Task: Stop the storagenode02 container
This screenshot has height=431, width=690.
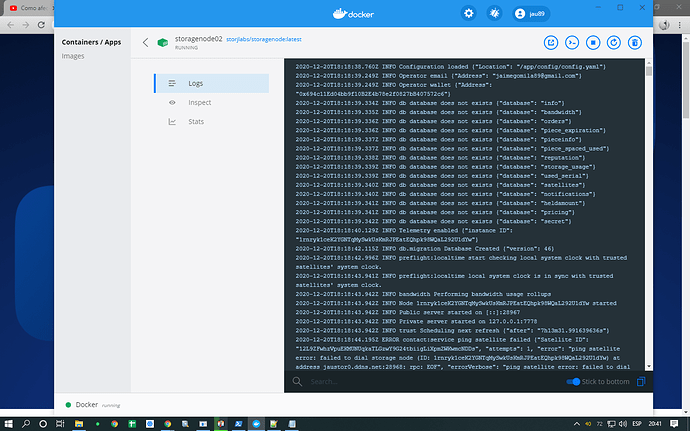Action: (x=592, y=42)
